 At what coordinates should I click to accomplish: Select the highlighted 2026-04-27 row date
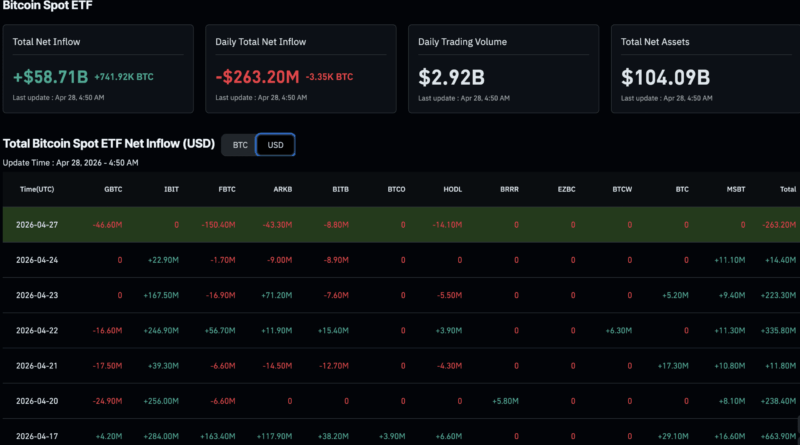37,225
